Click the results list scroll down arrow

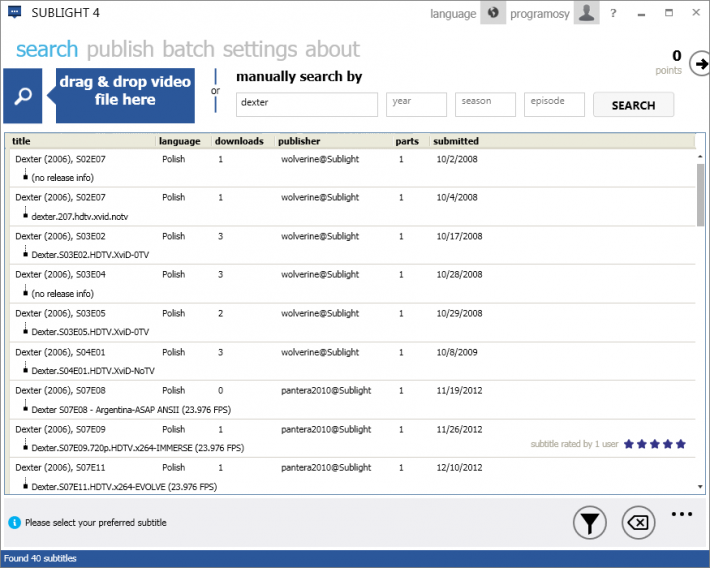pyautogui.click(x=700, y=487)
